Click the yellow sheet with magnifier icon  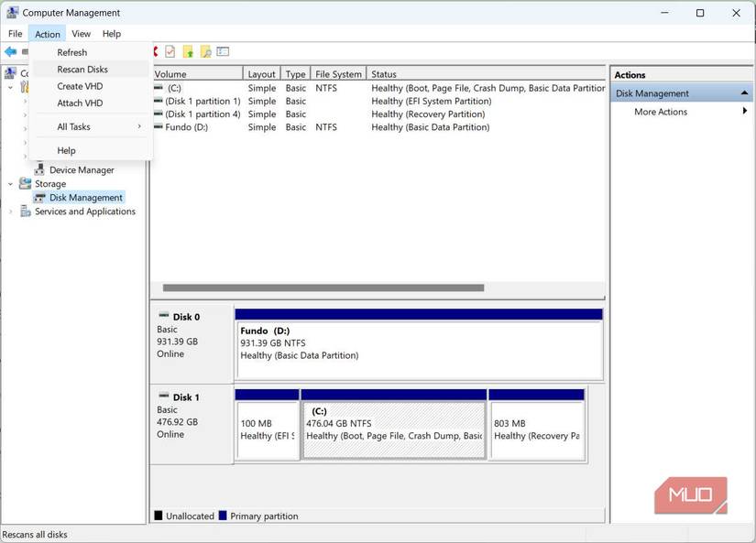pyautogui.click(x=206, y=51)
